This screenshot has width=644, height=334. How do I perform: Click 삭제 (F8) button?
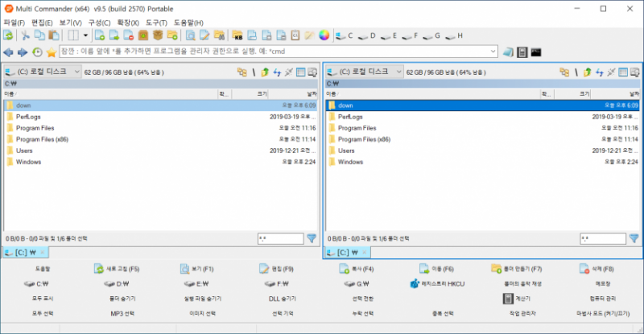(x=597, y=269)
